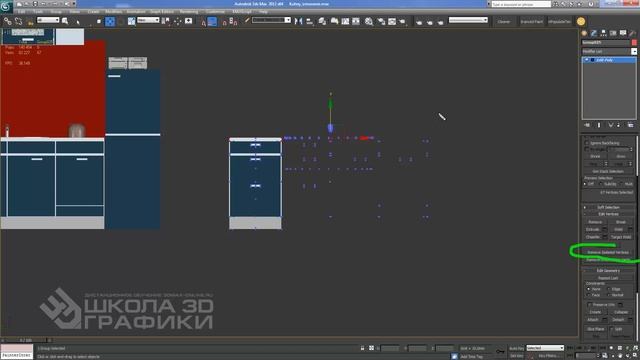This screenshot has width=640, height=360.
Task: Open the Material Editor
Action: coord(369,21)
